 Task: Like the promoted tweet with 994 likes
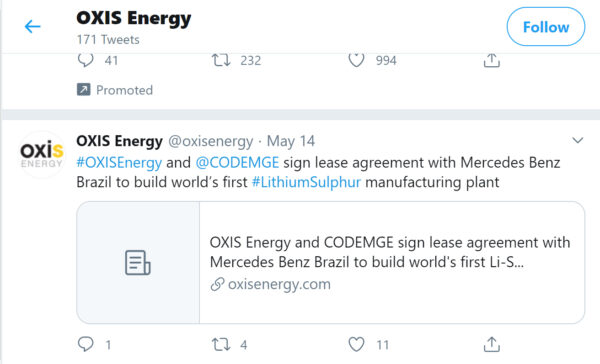click(356, 60)
